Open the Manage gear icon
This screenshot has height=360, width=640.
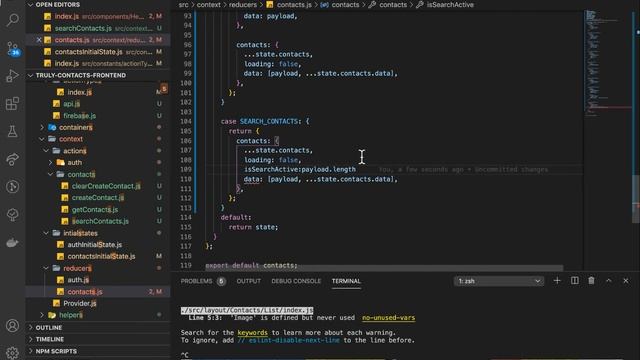pyautogui.click(x=13, y=352)
